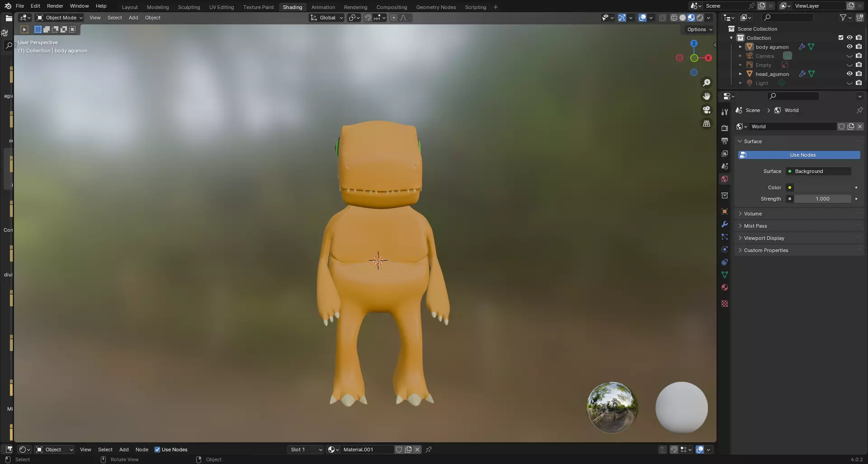Toggle camera view gizmo button
Screen dimensions: 868x464
[707, 110]
